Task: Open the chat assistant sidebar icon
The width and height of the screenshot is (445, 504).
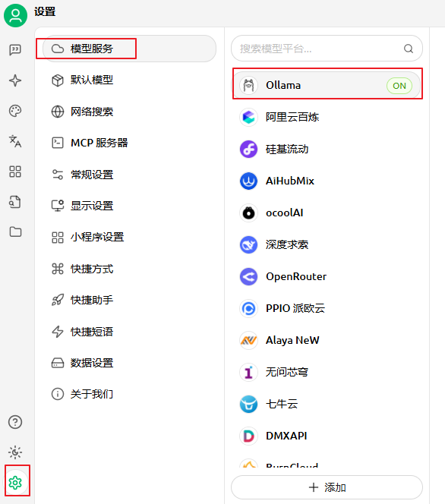Action: tap(15, 50)
